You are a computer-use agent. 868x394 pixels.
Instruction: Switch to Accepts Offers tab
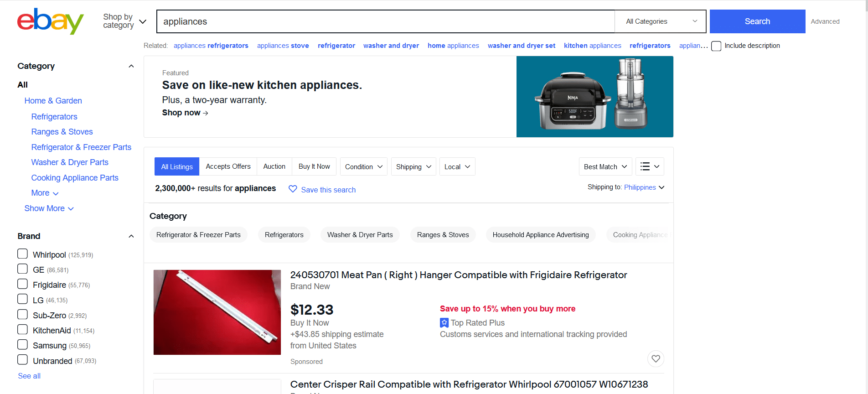pyautogui.click(x=228, y=166)
